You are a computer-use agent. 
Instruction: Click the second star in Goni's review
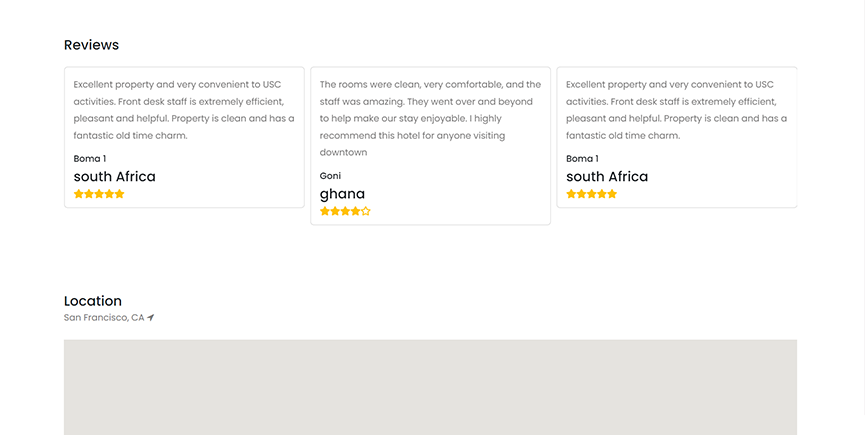pyautogui.click(x=335, y=212)
